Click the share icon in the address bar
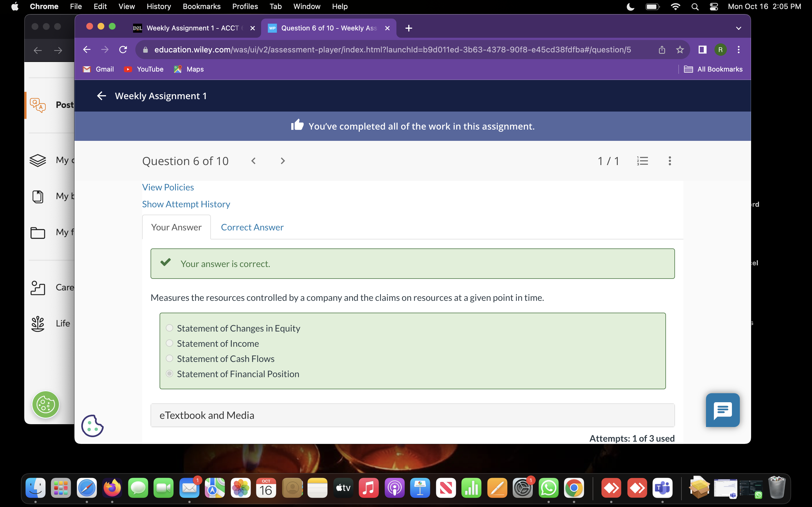Viewport: 812px width, 507px height. pos(662,50)
